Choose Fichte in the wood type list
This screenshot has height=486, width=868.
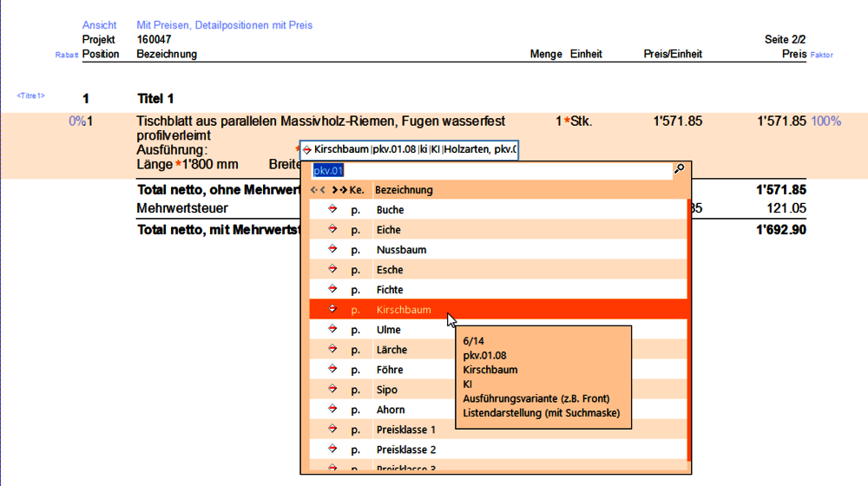[x=390, y=290]
